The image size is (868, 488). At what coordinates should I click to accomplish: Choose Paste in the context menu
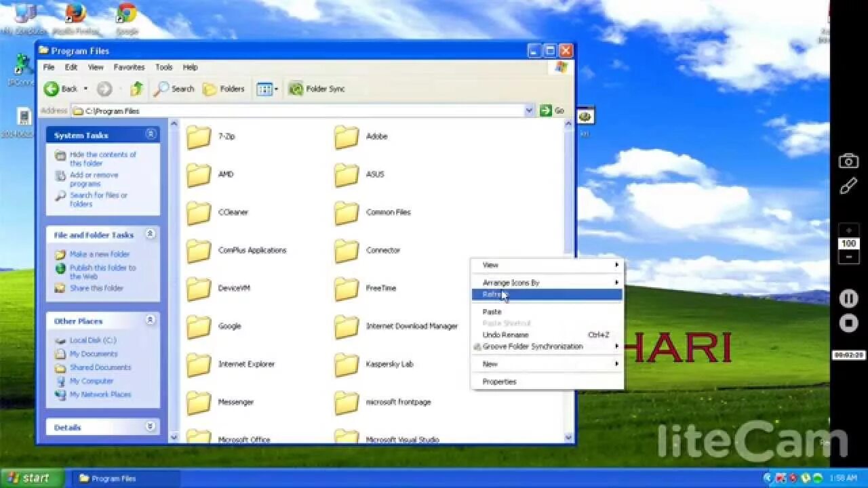click(547, 312)
